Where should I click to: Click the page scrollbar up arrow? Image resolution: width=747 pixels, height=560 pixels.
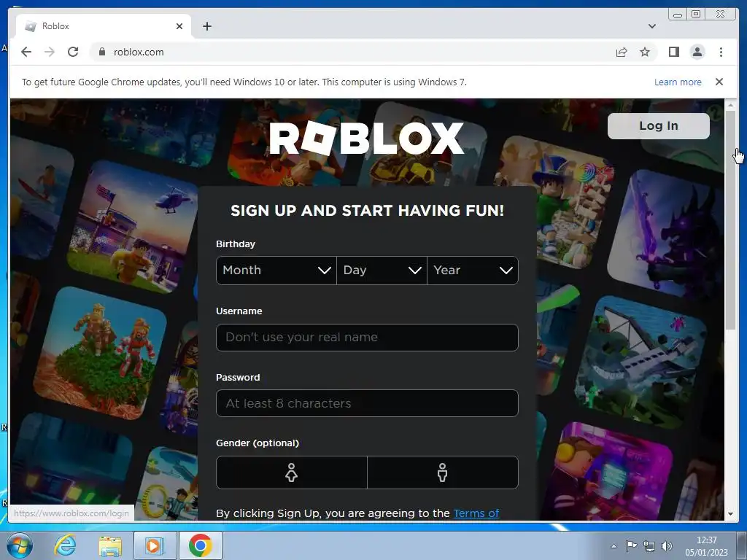point(730,105)
